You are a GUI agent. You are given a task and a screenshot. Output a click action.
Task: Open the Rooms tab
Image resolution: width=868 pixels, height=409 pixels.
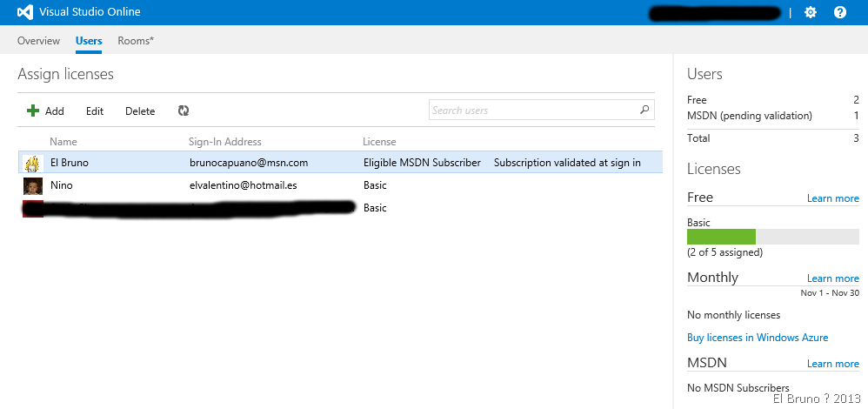point(136,41)
